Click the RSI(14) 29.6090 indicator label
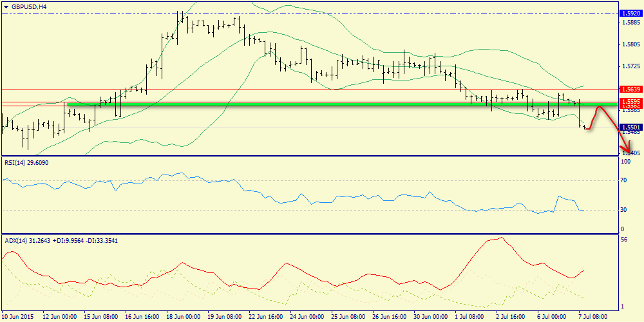The width and height of the screenshot is (644, 322). click(26, 163)
